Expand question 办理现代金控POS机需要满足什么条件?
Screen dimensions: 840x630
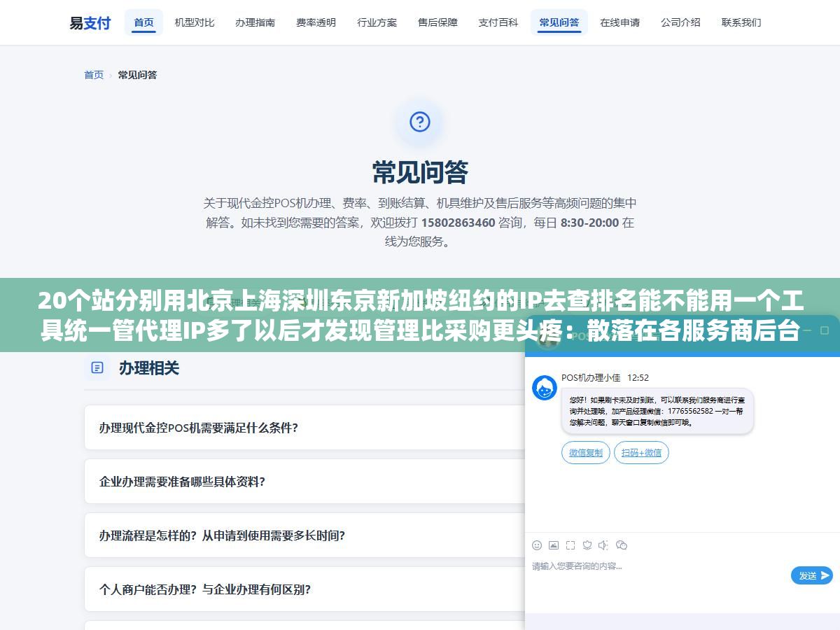304,428
